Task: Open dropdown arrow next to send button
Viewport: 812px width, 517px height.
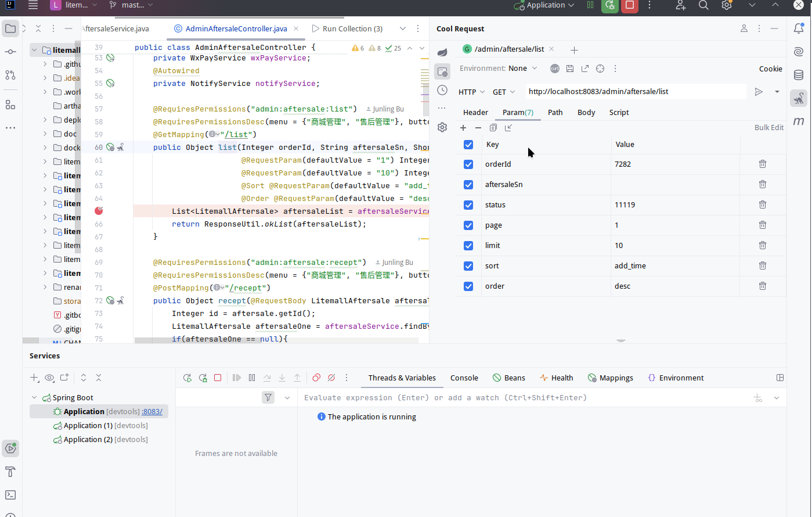Action: click(777, 92)
